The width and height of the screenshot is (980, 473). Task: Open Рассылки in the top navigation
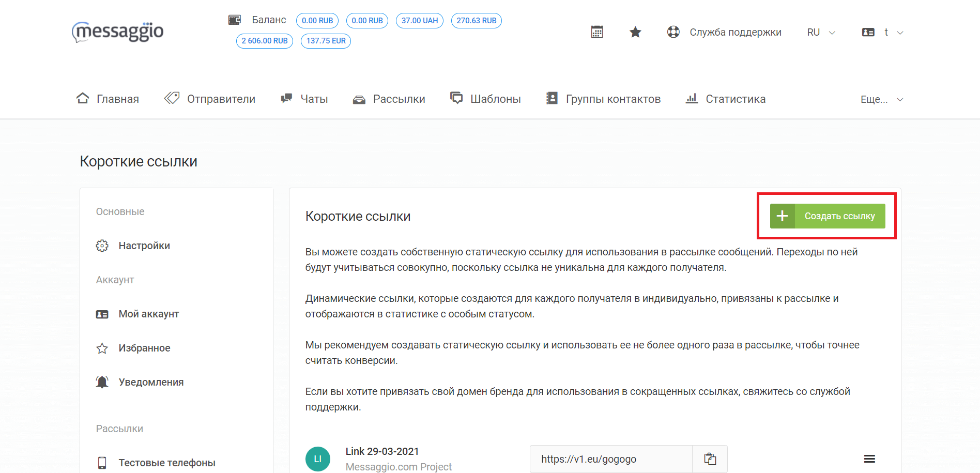click(399, 99)
